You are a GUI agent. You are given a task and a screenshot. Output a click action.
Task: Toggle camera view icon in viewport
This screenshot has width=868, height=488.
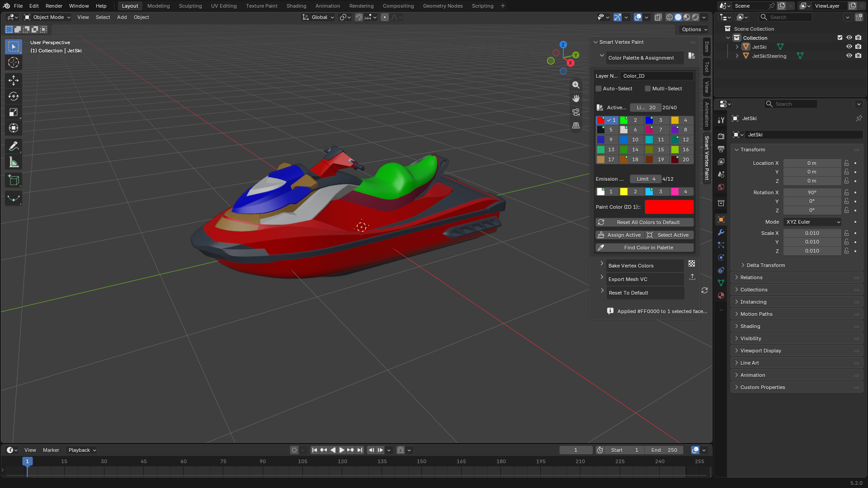[576, 112]
